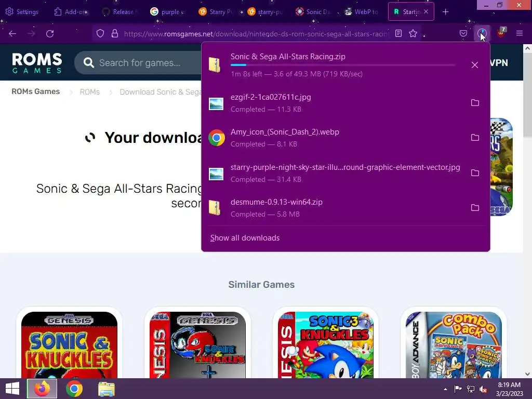The width and height of the screenshot is (532, 399).
Task: Show hidden tray icons arrow
Action: [445, 389]
